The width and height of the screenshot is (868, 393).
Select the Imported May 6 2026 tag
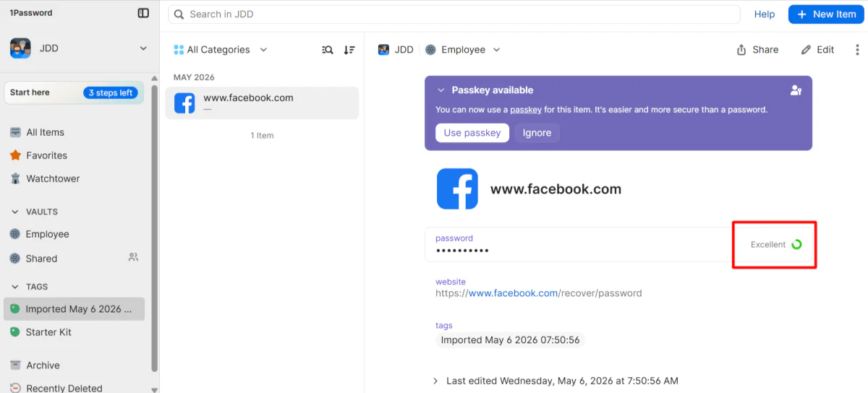pyautogui.click(x=75, y=309)
